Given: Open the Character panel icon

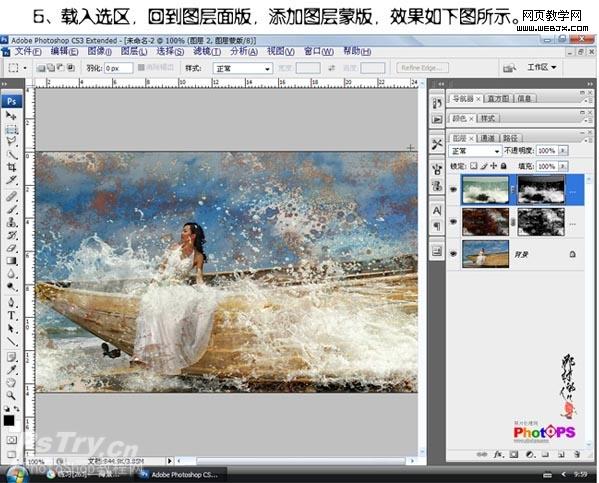Looking at the screenshot, I should [x=437, y=211].
